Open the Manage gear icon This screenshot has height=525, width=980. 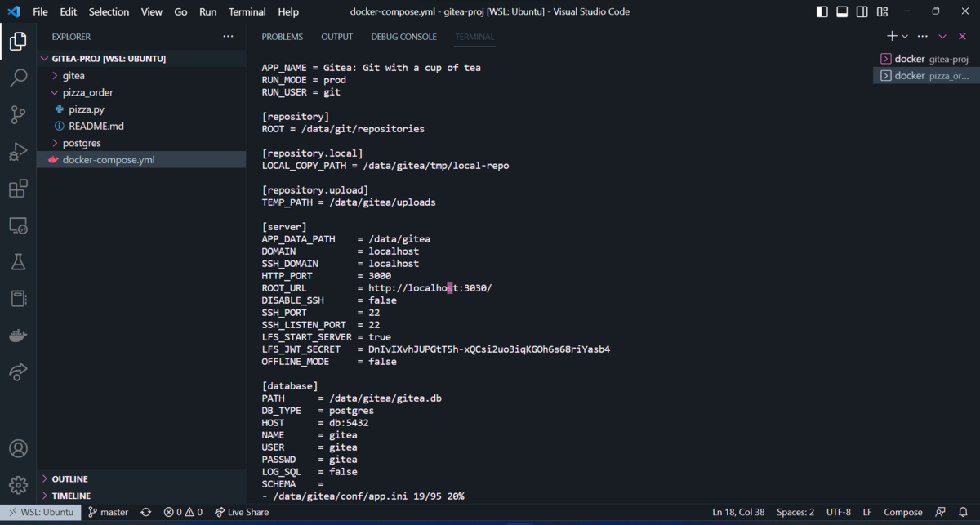click(x=18, y=485)
